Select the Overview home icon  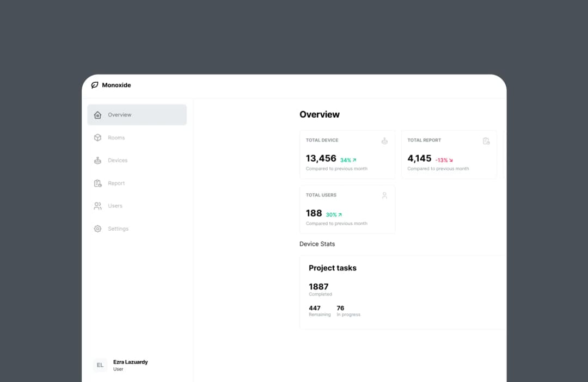click(97, 115)
